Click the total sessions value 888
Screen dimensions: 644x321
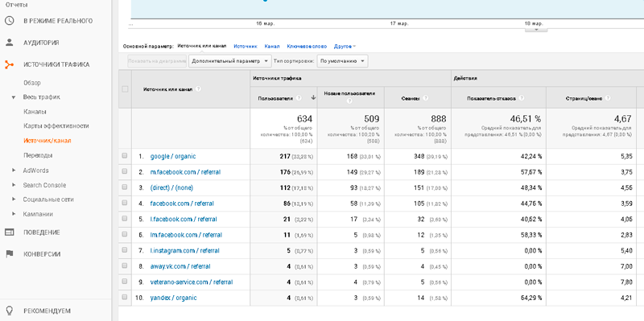pyautogui.click(x=438, y=119)
